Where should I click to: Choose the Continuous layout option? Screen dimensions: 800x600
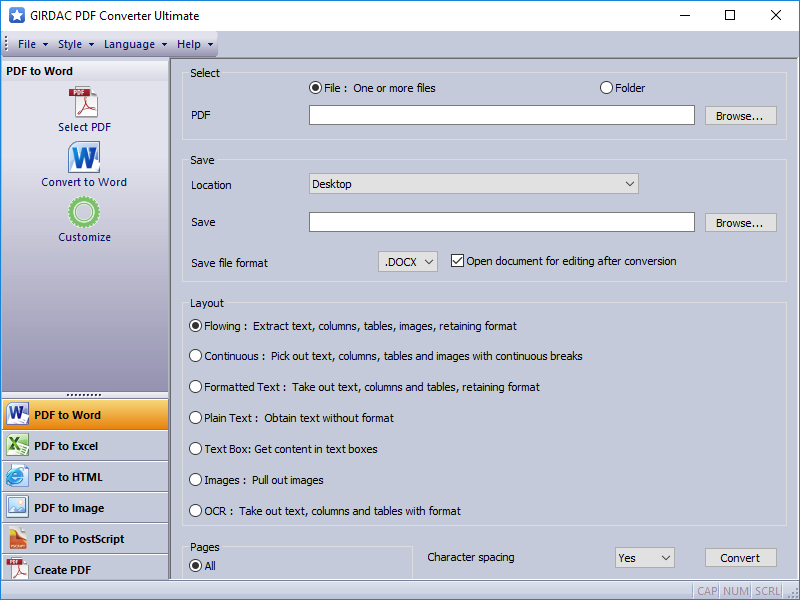click(195, 356)
